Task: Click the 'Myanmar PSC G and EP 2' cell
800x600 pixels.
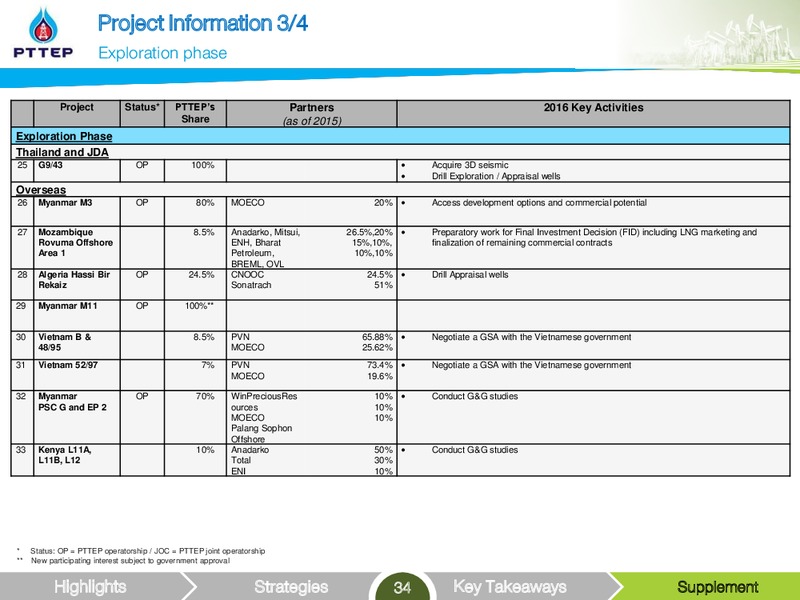Action: 77,417
